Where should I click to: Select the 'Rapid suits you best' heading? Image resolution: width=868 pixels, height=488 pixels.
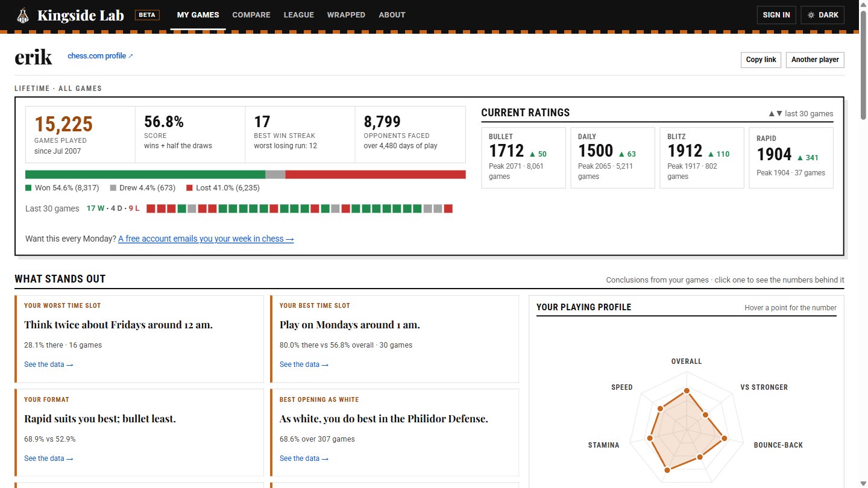tap(100, 419)
